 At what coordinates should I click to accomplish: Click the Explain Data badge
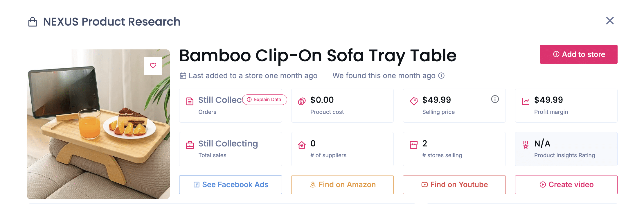click(265, 100)
